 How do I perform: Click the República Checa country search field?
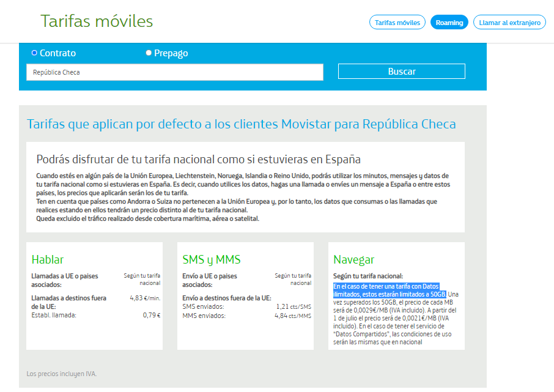(x=174, y=72)
